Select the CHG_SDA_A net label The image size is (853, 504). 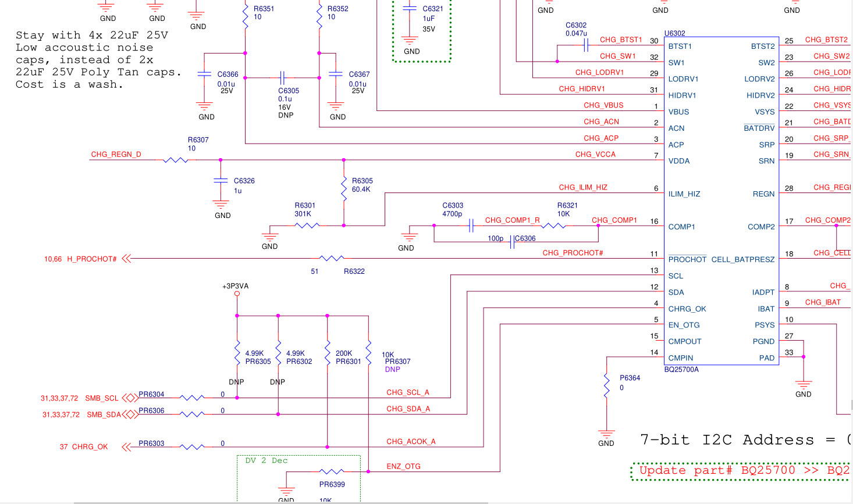(x=408, y=409)
